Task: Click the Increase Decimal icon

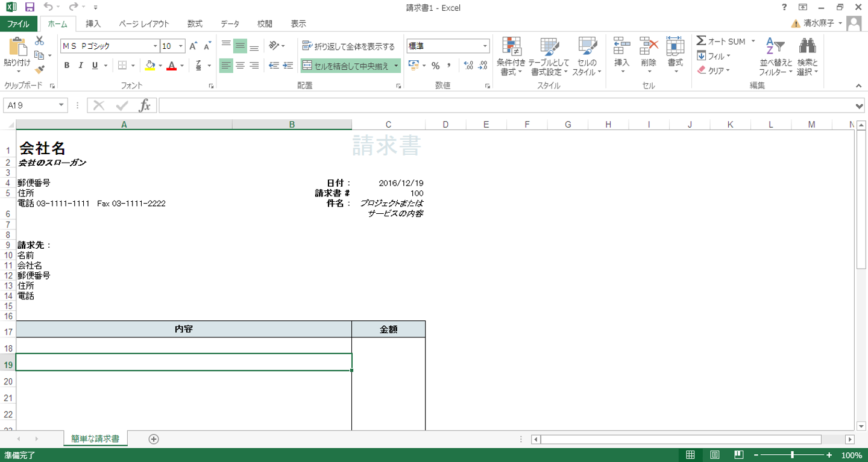Action: point(468,66)
